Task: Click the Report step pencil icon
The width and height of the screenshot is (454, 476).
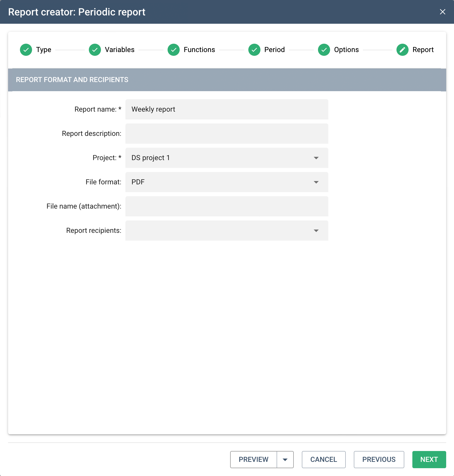Action: coord(403,50)
